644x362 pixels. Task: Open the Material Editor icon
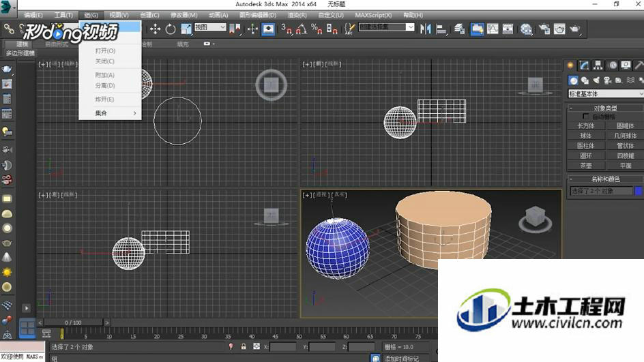(x=526, y=29)
